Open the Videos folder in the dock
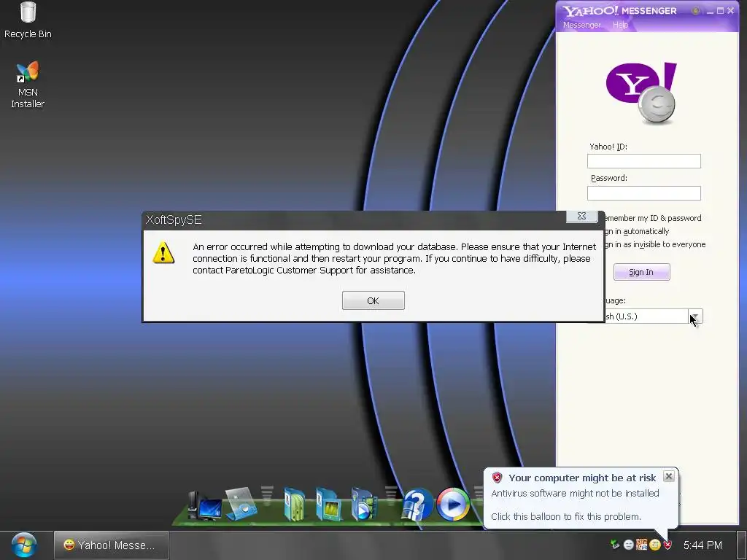This screenshot has width=747, height=560. click(363, 505)
